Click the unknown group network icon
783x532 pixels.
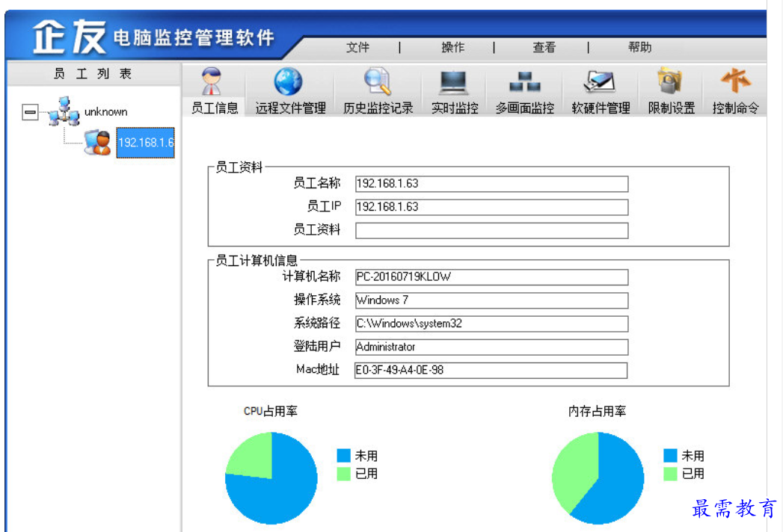64,111
